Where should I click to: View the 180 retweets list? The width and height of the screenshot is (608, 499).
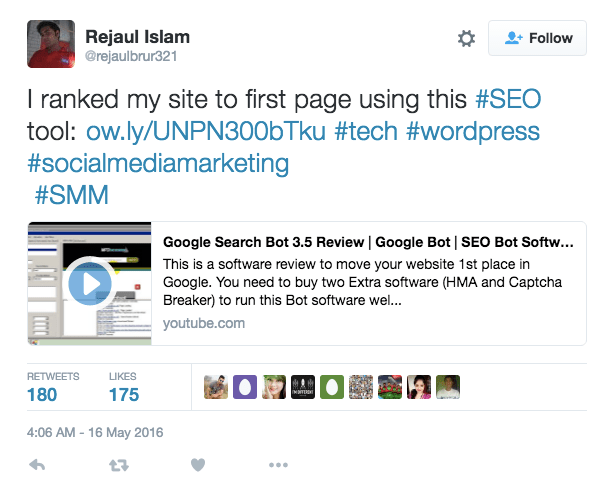coord(42,394)
